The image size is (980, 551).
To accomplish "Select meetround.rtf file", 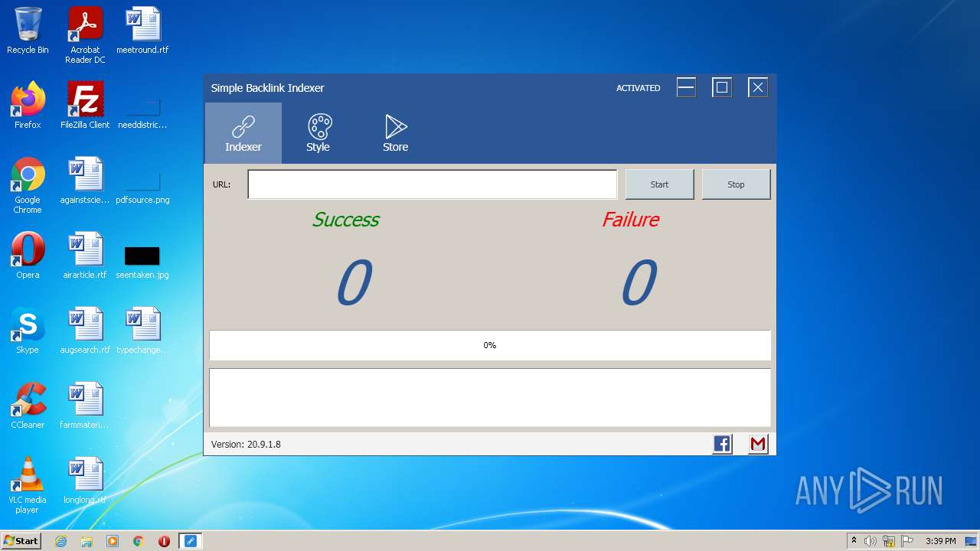I will [142, 31].
